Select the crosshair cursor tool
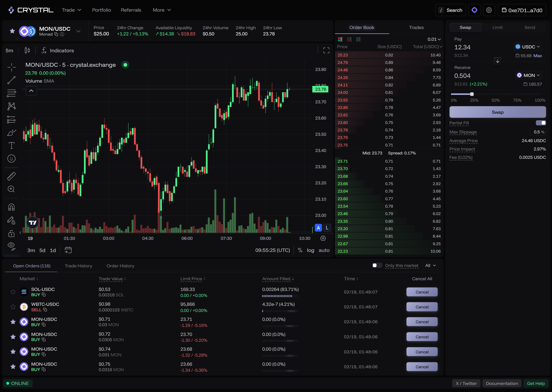Image resolution: width=552 pixels, height=392 pixels. 11,67
